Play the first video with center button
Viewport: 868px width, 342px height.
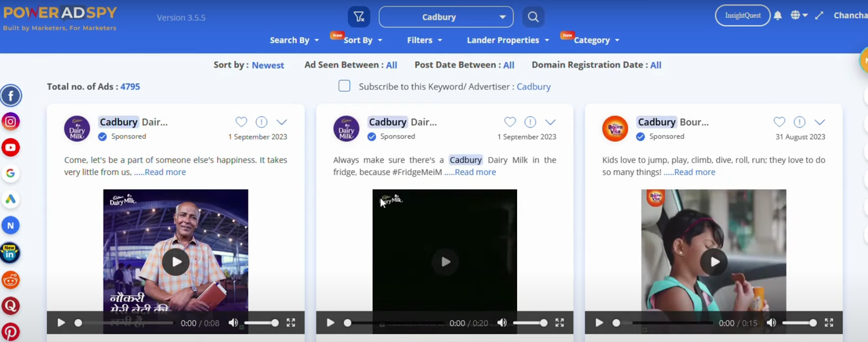[176, 262]
